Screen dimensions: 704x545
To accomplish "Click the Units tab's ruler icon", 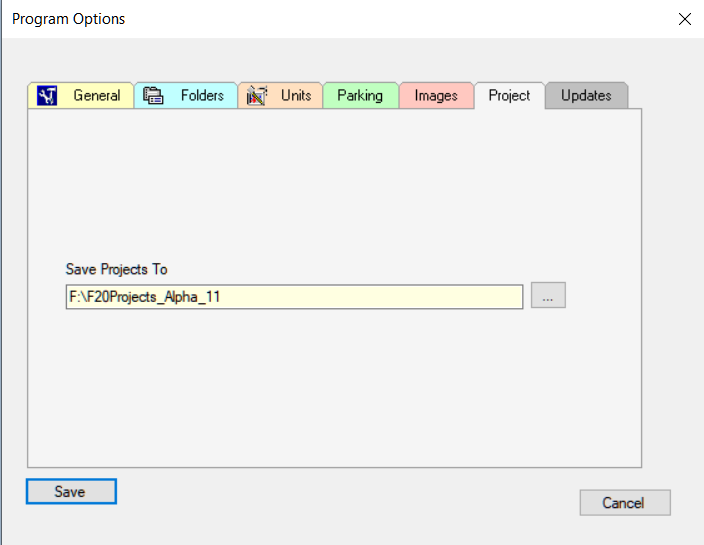I will 257,96.
